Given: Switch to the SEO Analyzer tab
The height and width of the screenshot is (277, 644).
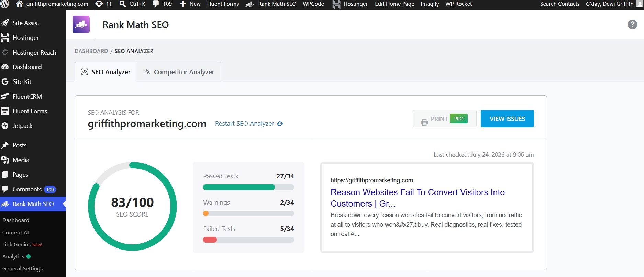Looking at the screenshot, I should coord(106,72).
